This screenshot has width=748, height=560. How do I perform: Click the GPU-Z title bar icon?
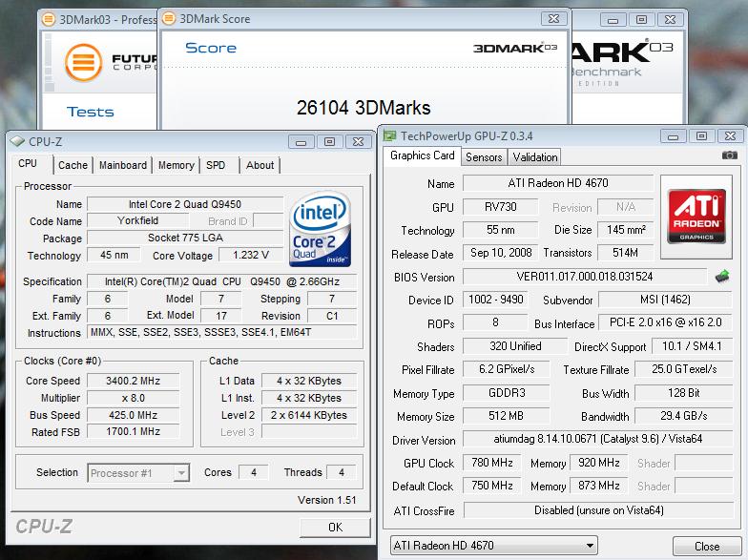coord(389,135)
